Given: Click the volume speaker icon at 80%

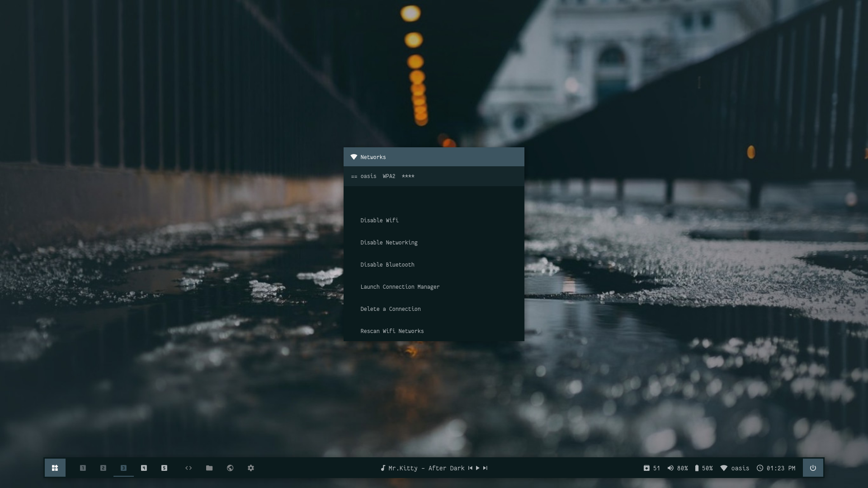Looking at the screenshot, I should [x=670, y=468].
